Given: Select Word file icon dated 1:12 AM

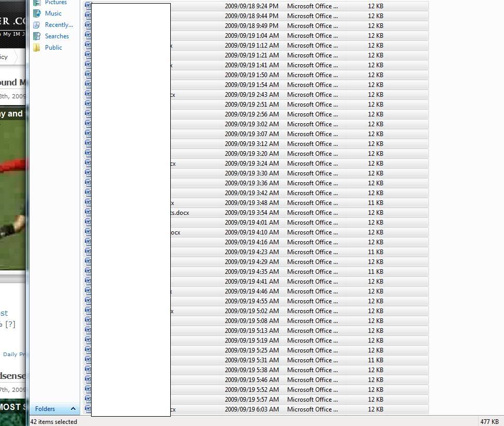Looking at the screenshot, I should tap(87, 45).
